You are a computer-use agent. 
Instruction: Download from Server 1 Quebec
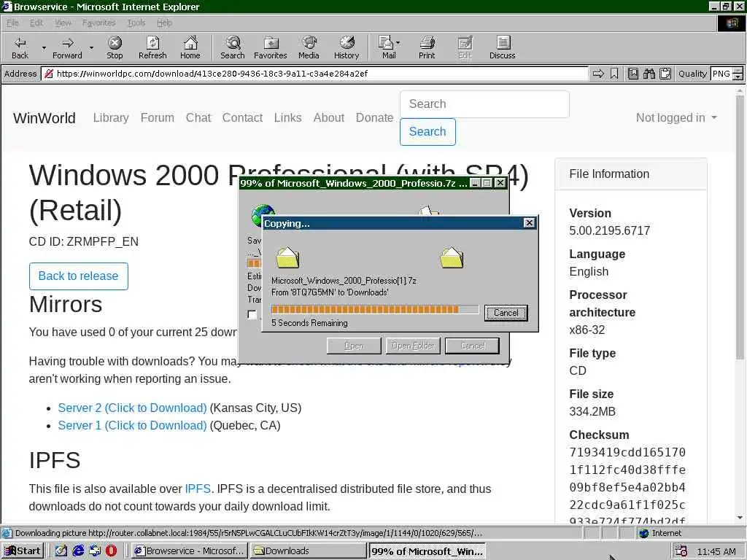pyautogui.click(x=132, y=426)
